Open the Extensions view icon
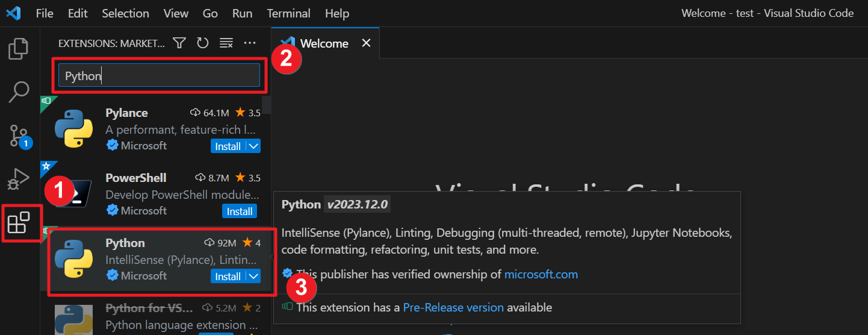 click(19, 222)
